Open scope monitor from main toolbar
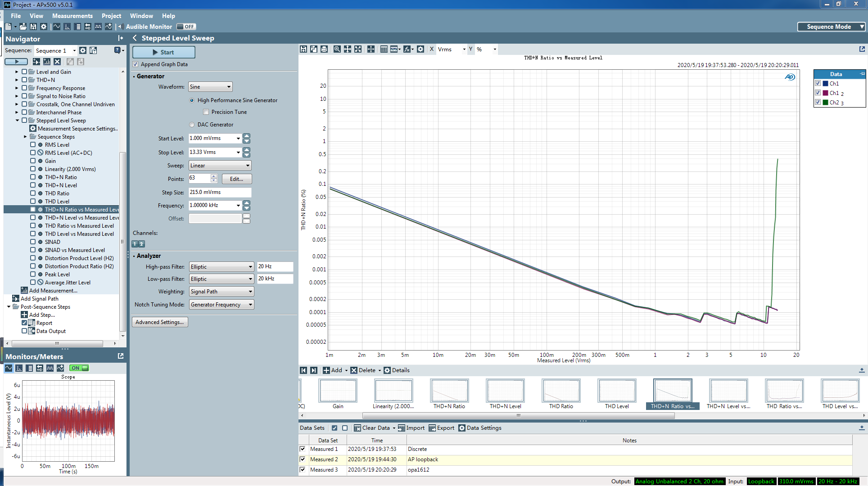868x486 pixels. pyautogui.click(x=57, y=27)
